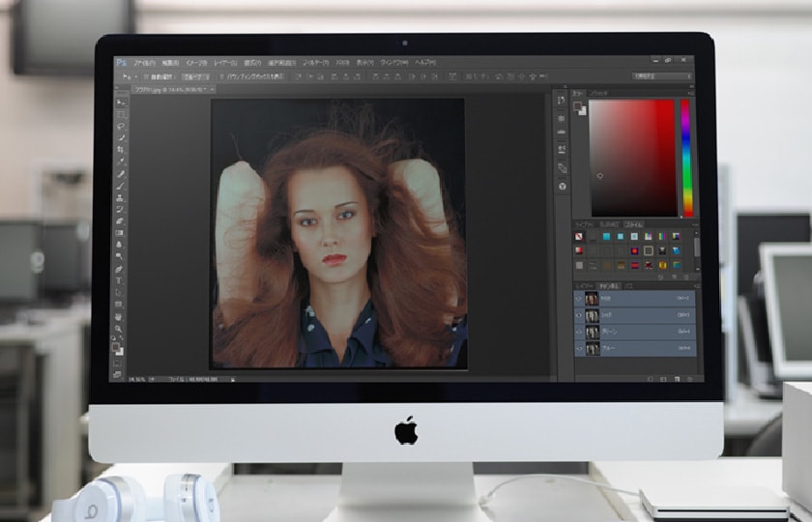Open the status bar info arrow
Image resolution: width=812 pixels, height=522 pixels.
tap(233, 380)
